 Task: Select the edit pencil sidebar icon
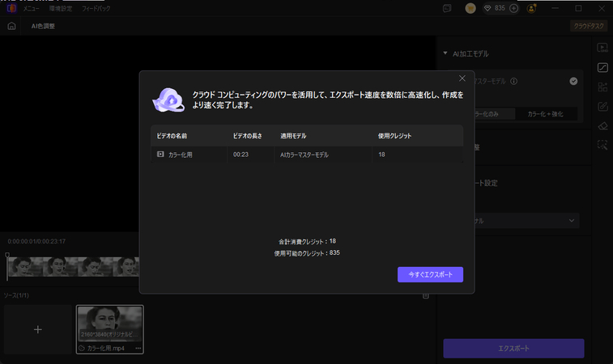pos(602,106)
